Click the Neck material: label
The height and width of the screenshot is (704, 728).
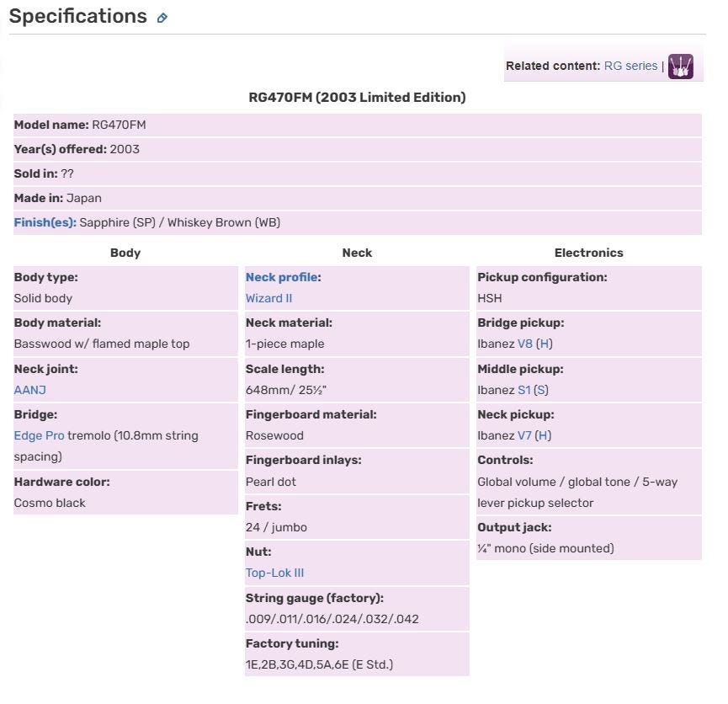(x=289, y=323)
